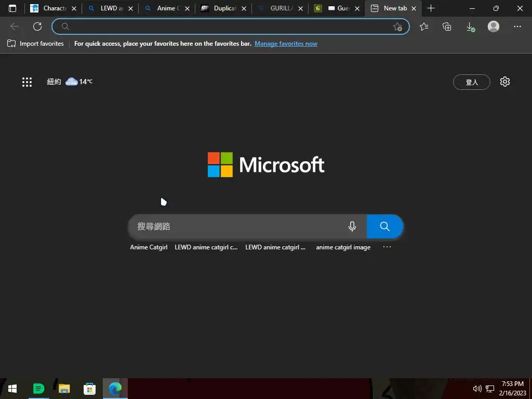532x399 pixels.
Task: Click Manage favorites now link
Action: (286, 44)
